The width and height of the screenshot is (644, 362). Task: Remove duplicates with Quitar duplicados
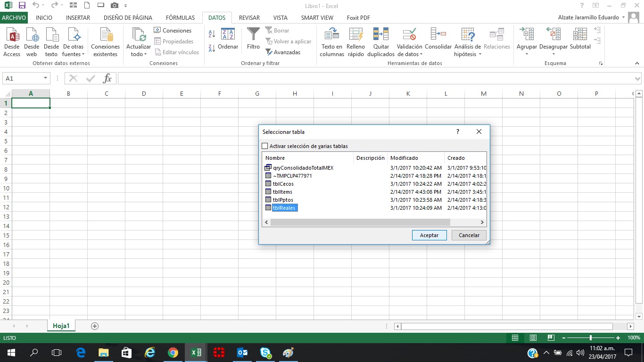380,41
